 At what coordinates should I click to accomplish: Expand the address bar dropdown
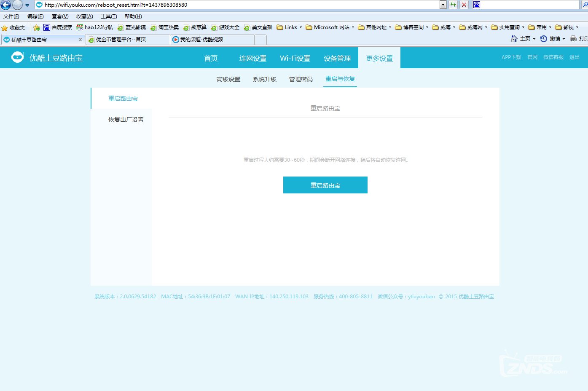pos(443,5)
